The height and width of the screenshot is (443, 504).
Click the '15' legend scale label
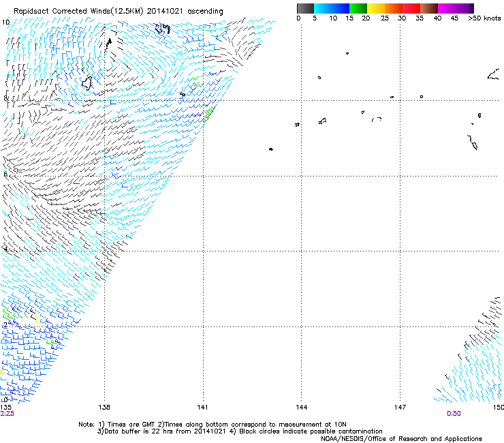pos(349,18)
